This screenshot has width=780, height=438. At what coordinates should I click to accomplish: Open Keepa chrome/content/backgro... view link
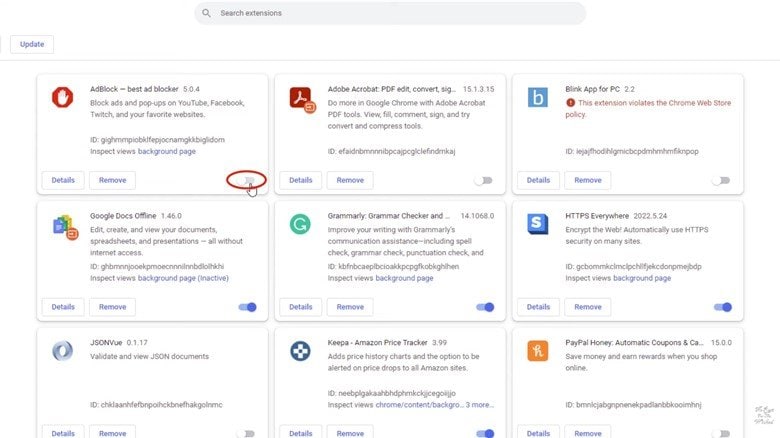(x=419, y=405)
